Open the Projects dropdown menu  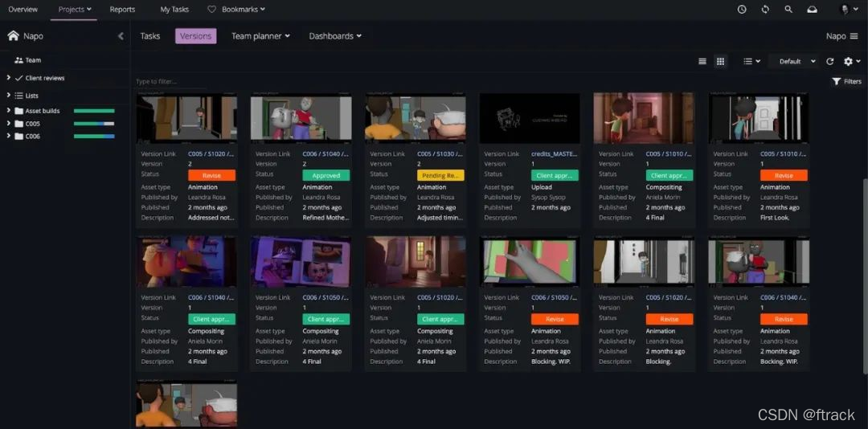(x=75, y=10)
